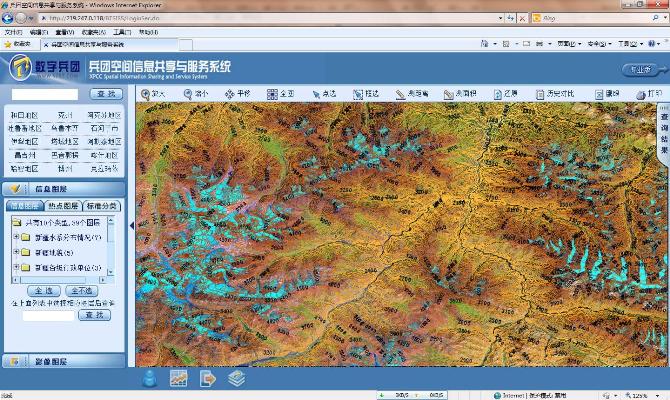The height and width of the screenshot is (400, 670).
Task: Switch to the 标准分类 tab
Action: coord(102,205)
